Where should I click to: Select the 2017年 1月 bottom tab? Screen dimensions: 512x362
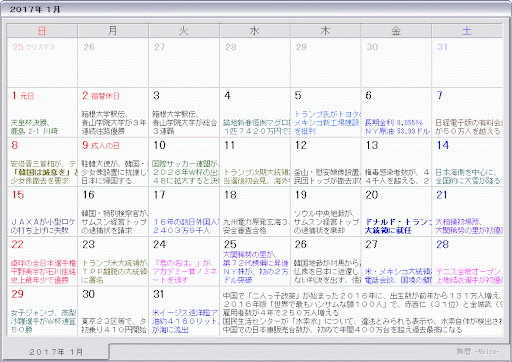point(56,352)
